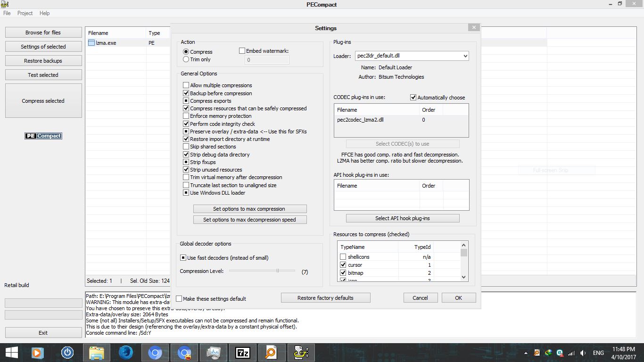Open the Windows Start menu
This screenshot has height=362, width=644.
11,353
